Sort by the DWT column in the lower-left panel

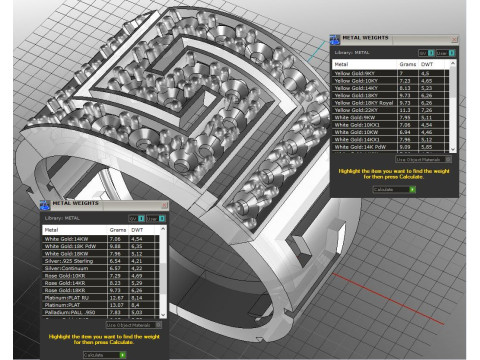click(142, 230)
